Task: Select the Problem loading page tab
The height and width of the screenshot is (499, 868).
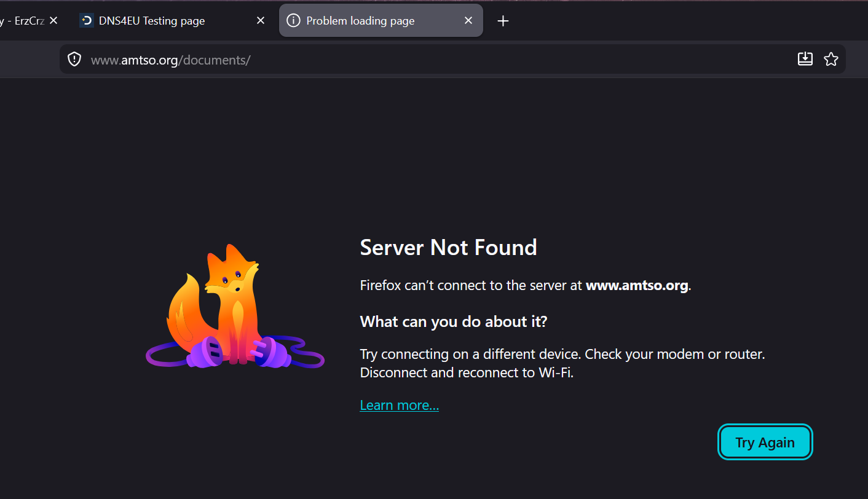Action: pos(381,21)
